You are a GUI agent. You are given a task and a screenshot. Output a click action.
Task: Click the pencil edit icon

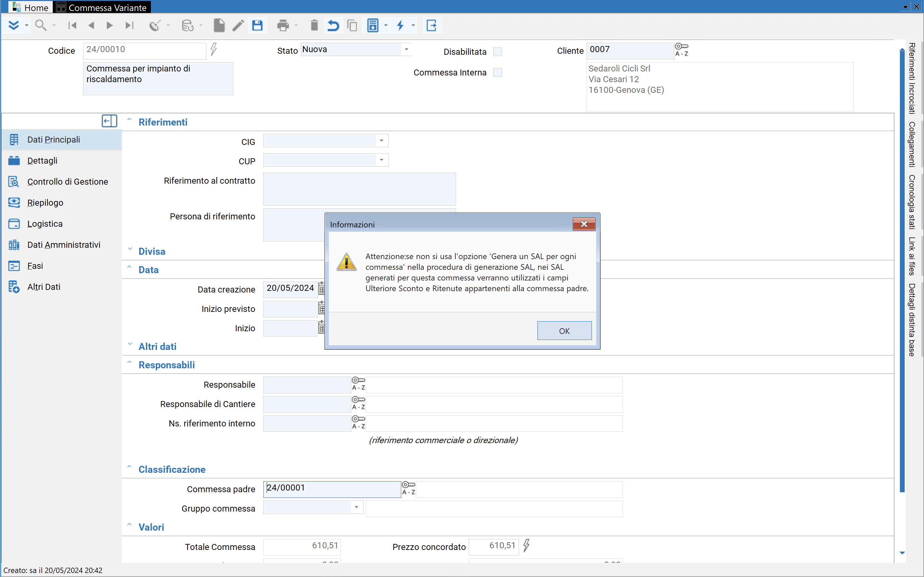pyautogui.click(x=238, y=26)
